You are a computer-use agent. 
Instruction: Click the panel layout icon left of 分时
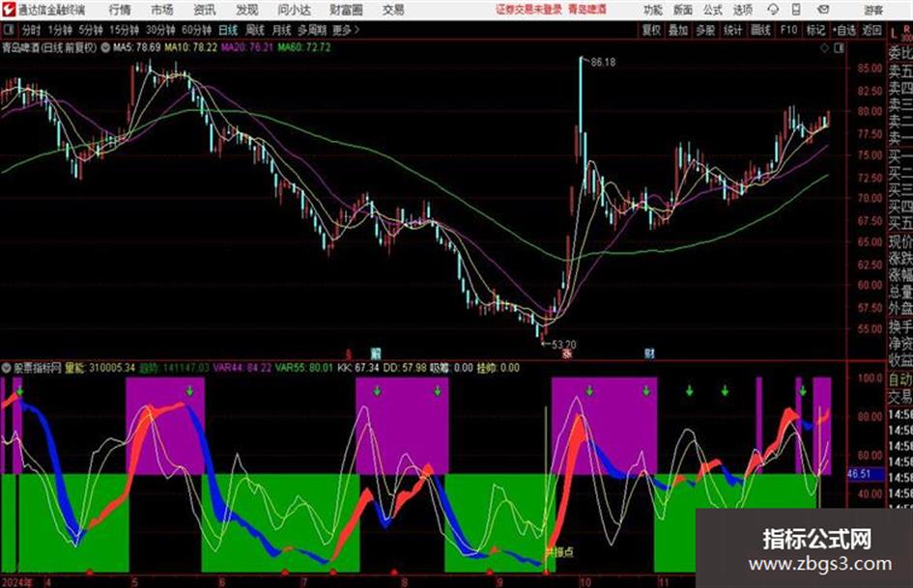click(8, 30)
